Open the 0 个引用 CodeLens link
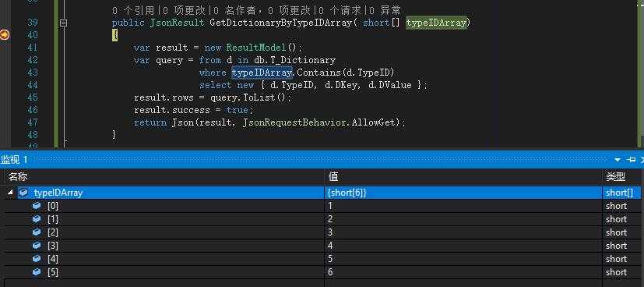 click(134, 10)
